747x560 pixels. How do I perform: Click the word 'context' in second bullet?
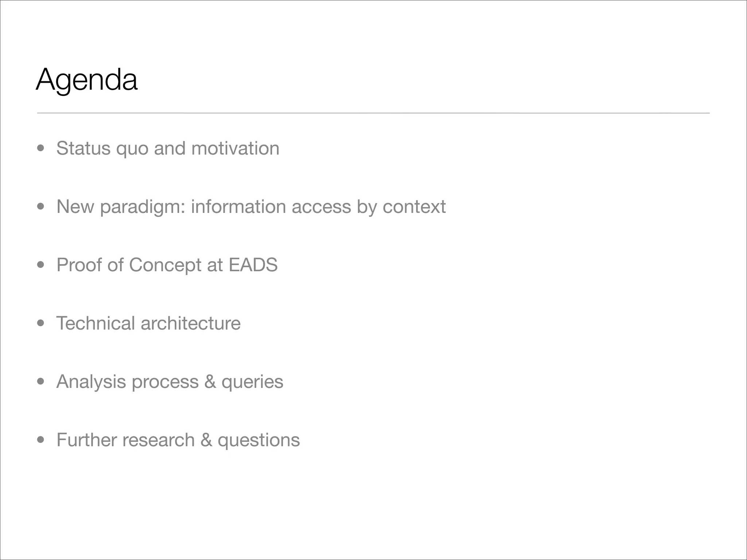pyautogui.click(x=414, y=207)
